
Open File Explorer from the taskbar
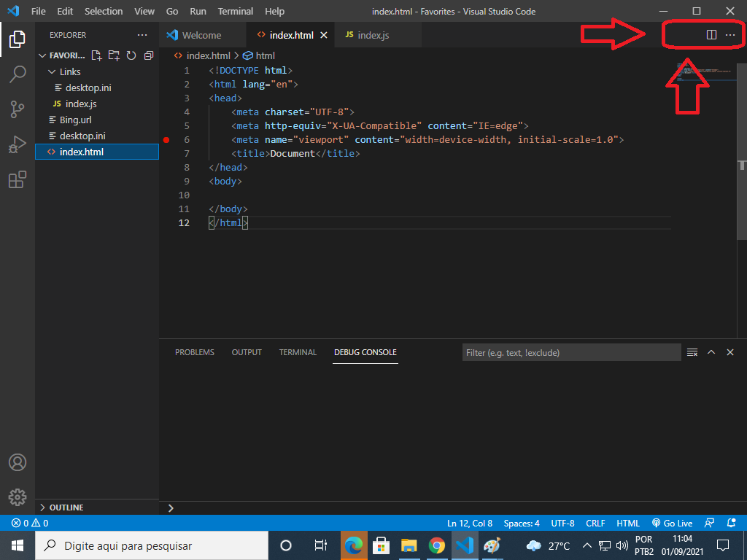[x=409, y=545]
